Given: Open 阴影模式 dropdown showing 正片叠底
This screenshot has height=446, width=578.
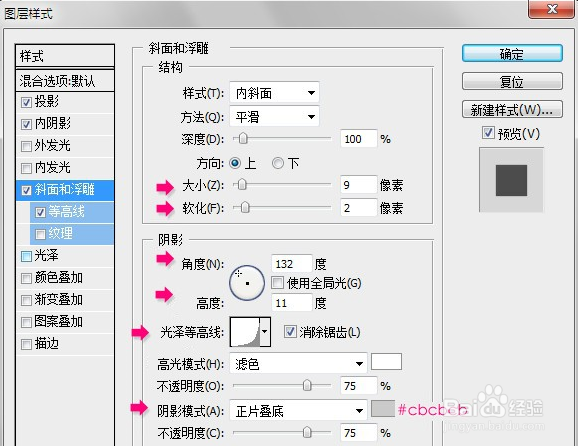Looking at the screenshot, I should (298, 410).
